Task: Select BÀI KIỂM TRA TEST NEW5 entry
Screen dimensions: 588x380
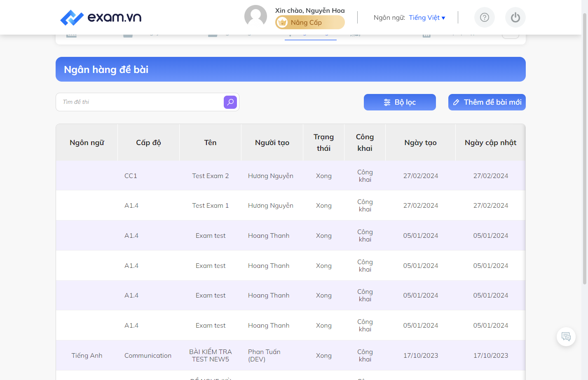Action: click(211, 355)
